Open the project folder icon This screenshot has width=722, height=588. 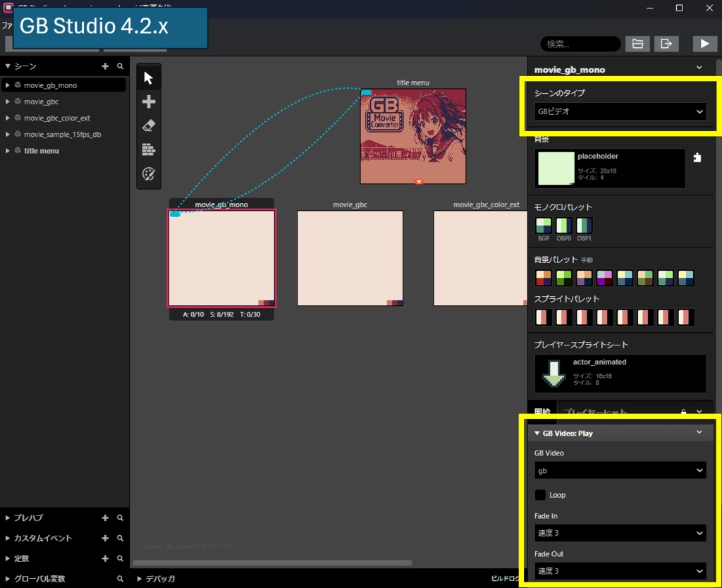click(x=637, y=44)
